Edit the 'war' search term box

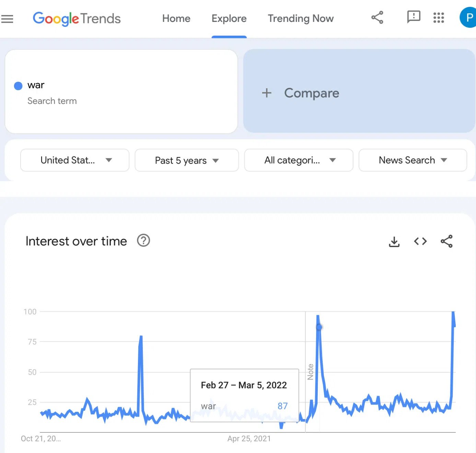tap(121, 91)
